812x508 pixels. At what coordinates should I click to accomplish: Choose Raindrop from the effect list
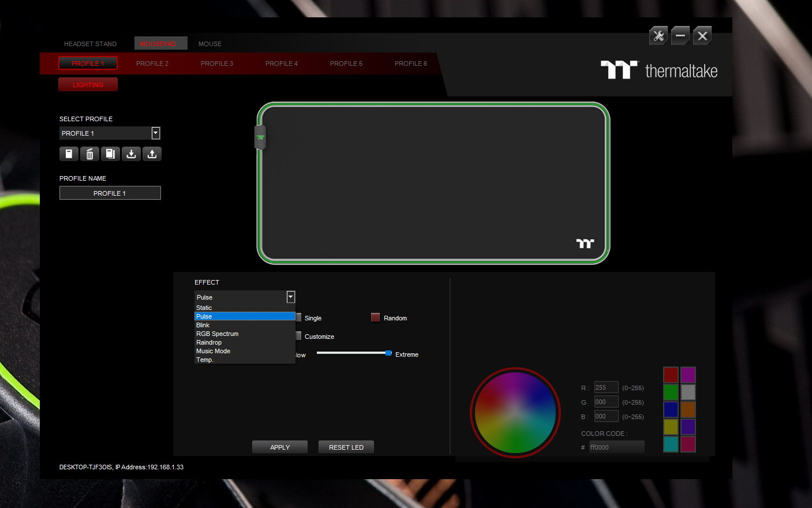[245, 342]
